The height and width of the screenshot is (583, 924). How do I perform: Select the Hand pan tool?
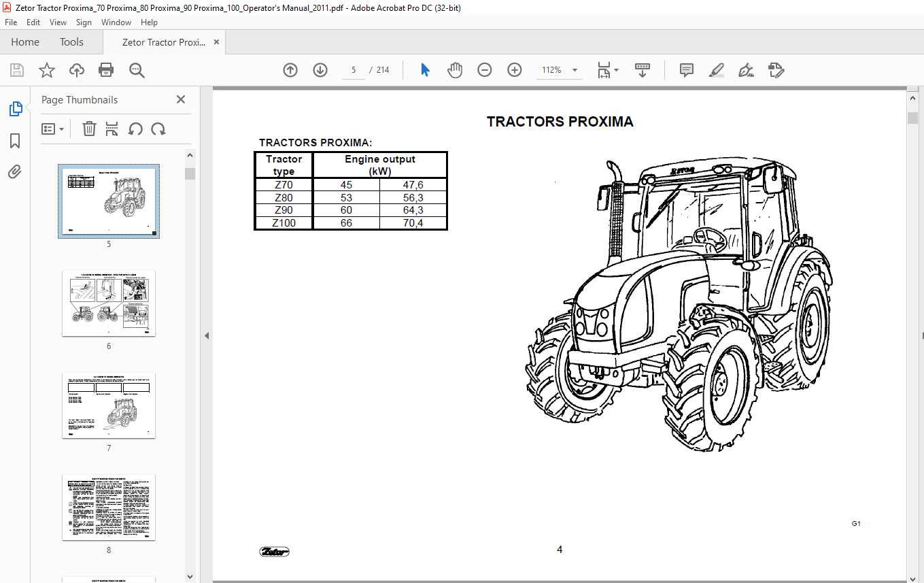[x=455, y=70]
